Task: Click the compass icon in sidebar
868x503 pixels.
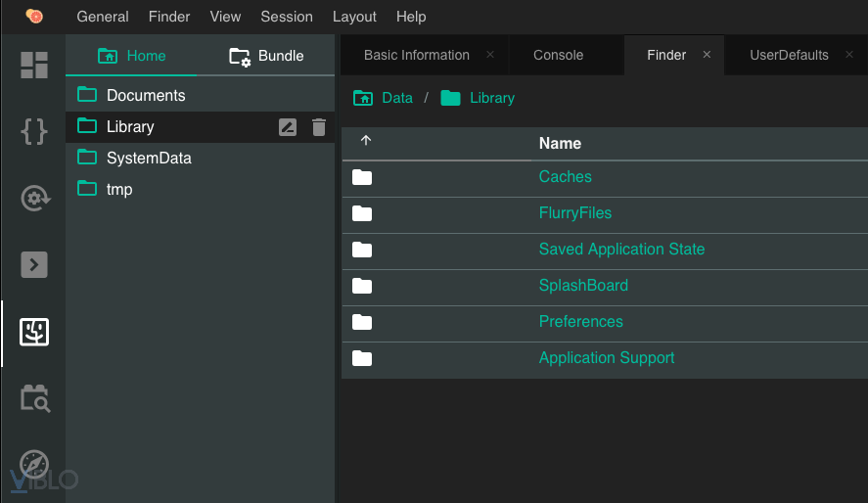Action: click(x=34, y=464)
